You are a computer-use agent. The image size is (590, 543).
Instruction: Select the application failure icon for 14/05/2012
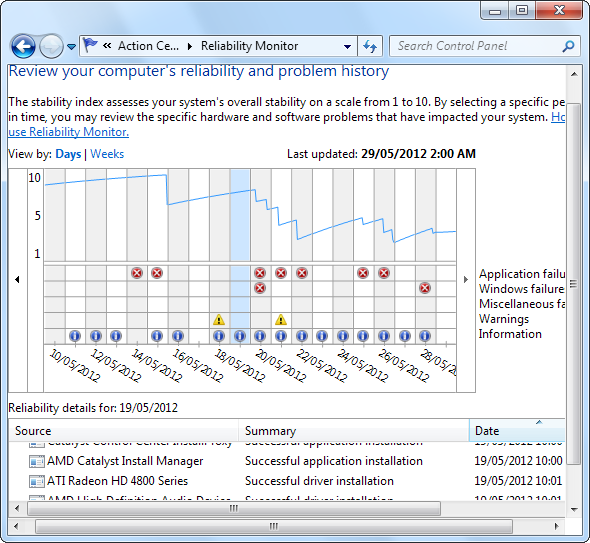[x=137, y=273]
